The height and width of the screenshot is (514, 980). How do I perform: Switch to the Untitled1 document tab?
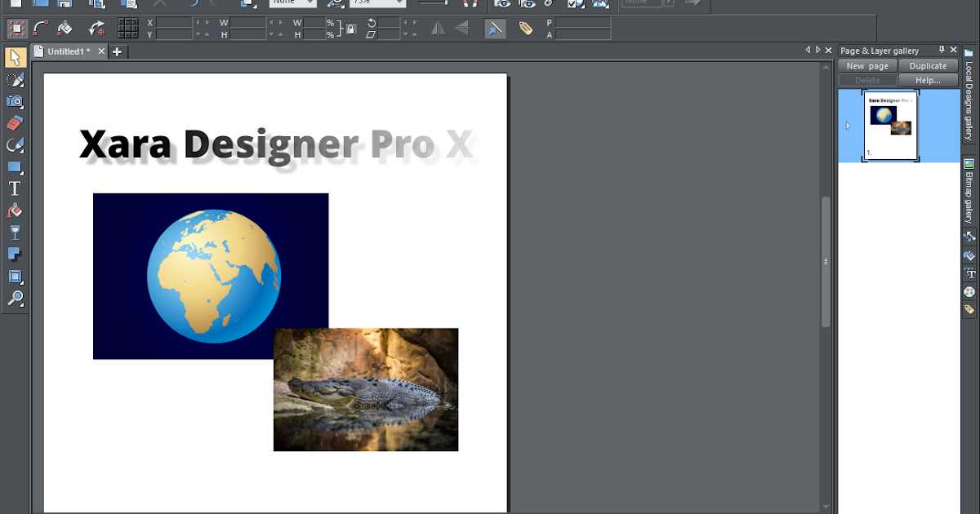pyautogui.click(x=68, y=51)
